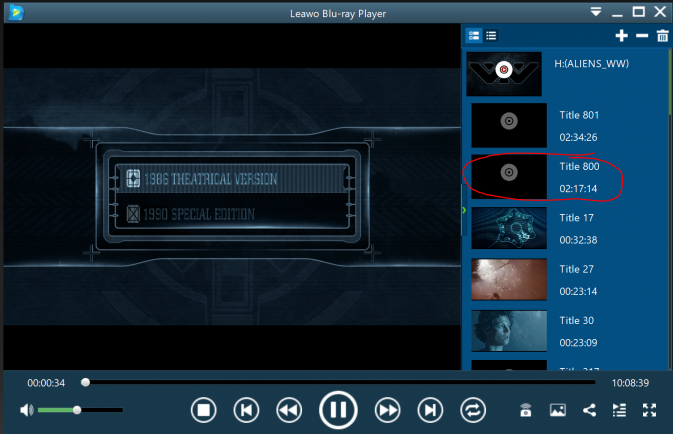Click the Title 800 thumbnail
Screen dimensions: 673x434
(x=509, y=176)
